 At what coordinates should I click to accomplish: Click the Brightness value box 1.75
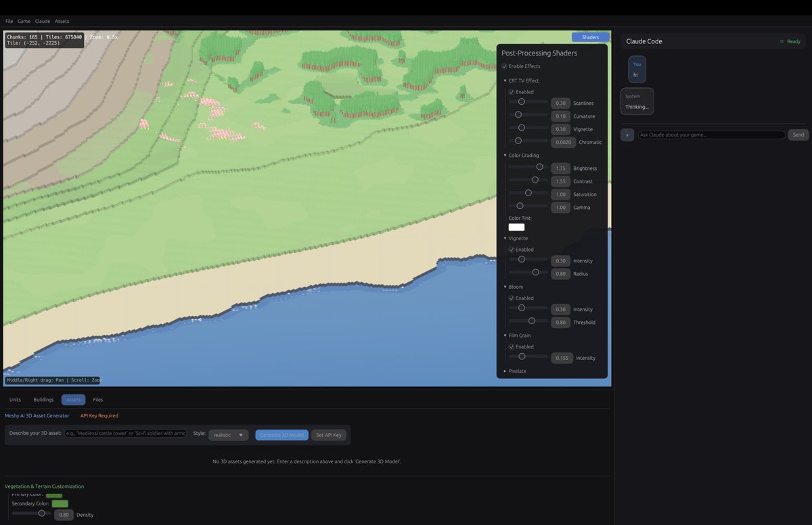[x=560, y=168]
